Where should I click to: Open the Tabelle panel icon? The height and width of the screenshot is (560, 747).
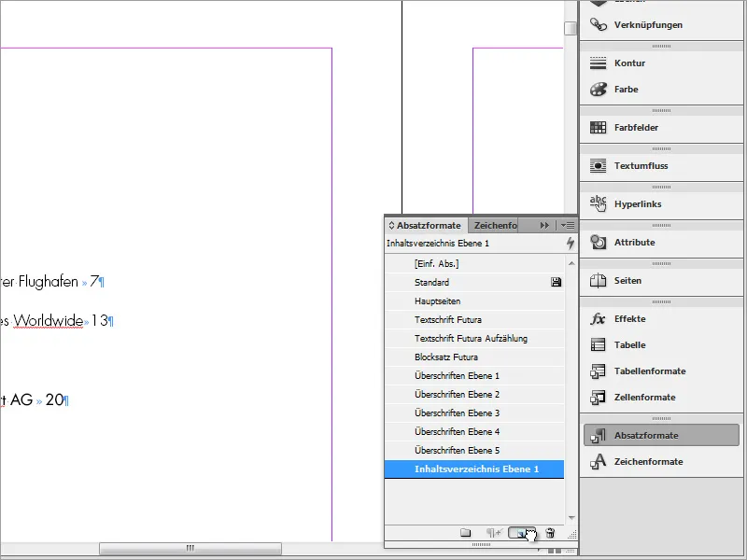599,344
